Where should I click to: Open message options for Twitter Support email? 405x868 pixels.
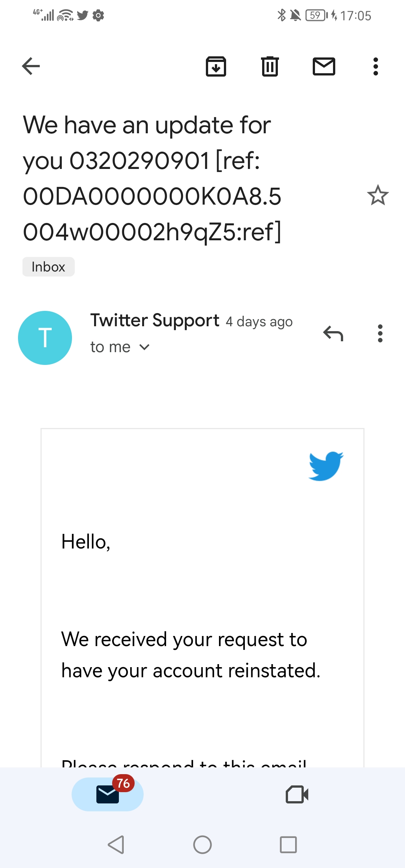pos(380,333)
